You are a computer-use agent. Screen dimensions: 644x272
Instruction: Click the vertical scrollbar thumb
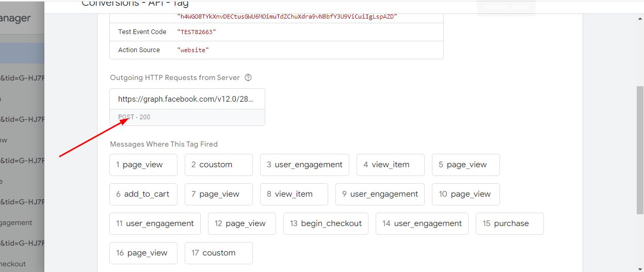[x=640, y=150]
